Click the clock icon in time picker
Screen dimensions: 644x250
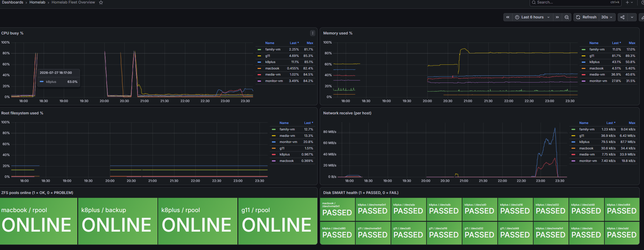pyautogui.click(x=517, y=17)
